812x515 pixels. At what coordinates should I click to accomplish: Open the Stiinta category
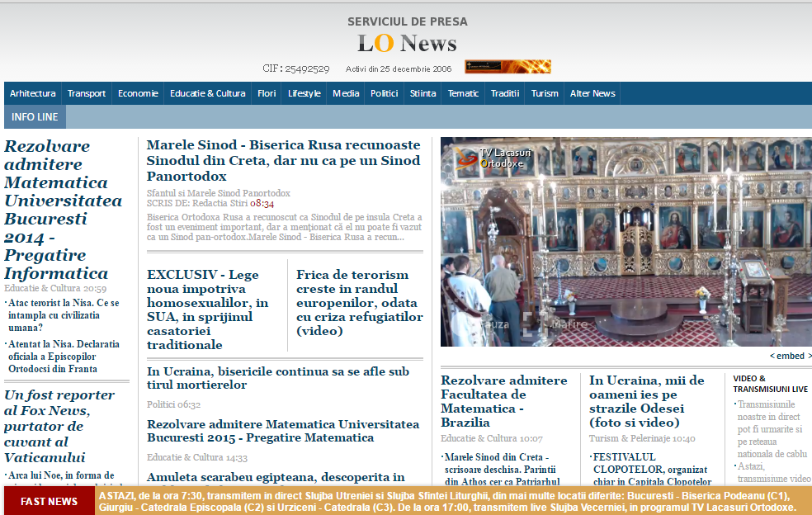(423, 93)
